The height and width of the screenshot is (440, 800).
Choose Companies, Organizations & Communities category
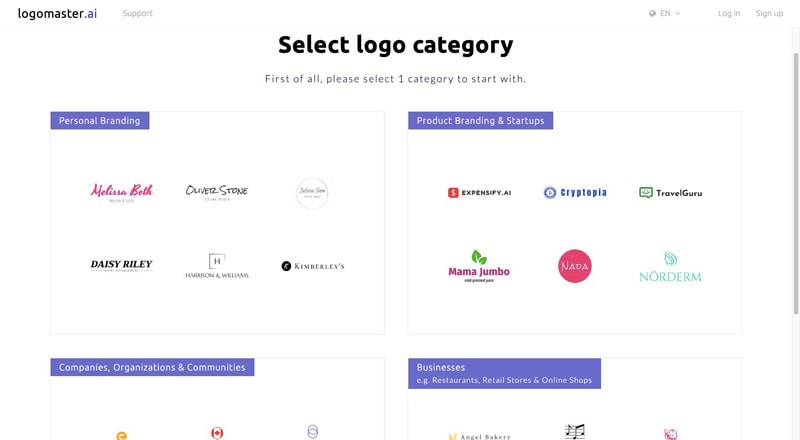[x=152, y=367]
